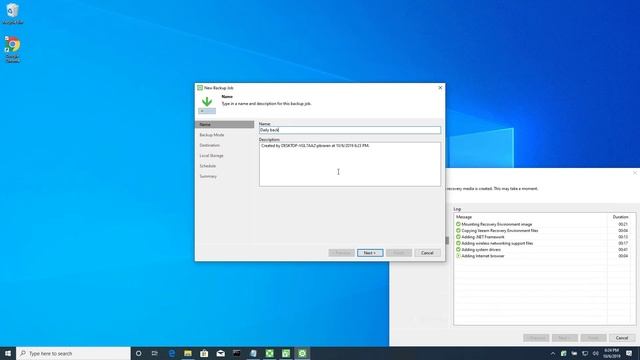The height and width of the screenshot is (360, 640).
Task: Select the Destination wizard step
Action: click(x=209, y=145)
